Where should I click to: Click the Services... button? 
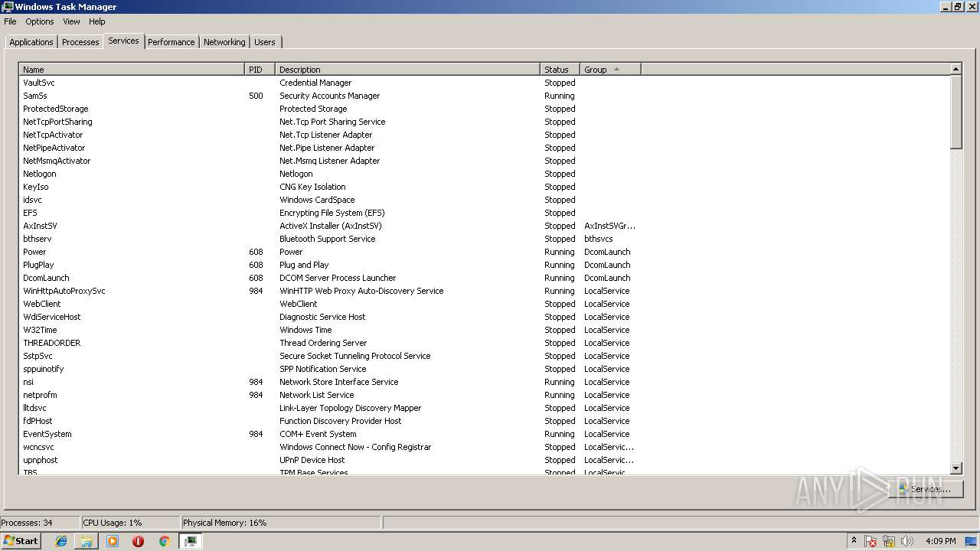(x=925, y=489)
